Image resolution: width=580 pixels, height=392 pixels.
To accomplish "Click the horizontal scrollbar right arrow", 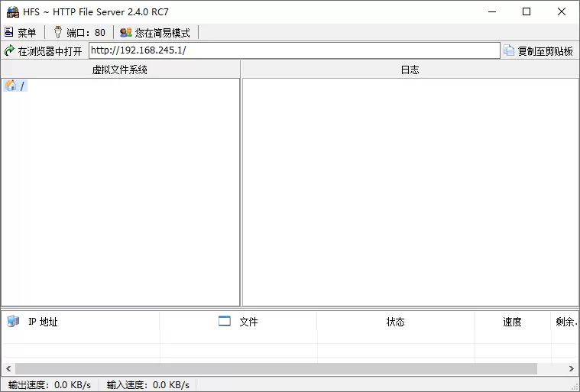I will (572, 368).
